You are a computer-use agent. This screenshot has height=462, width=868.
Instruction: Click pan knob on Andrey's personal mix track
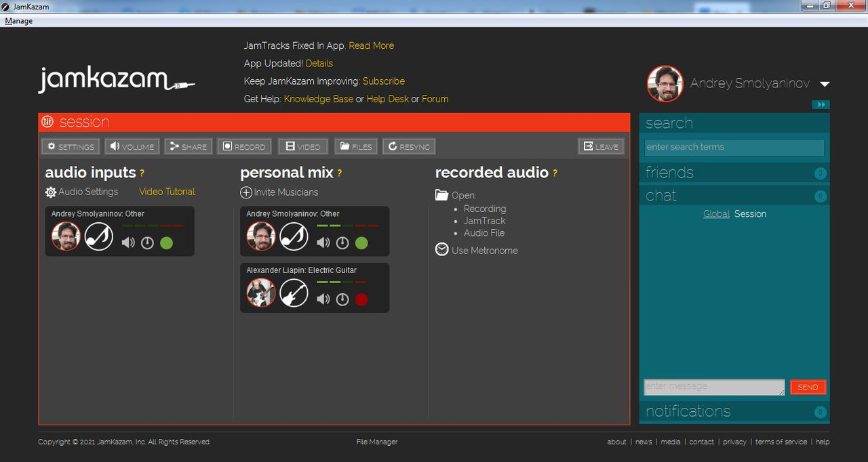[342, 243]
